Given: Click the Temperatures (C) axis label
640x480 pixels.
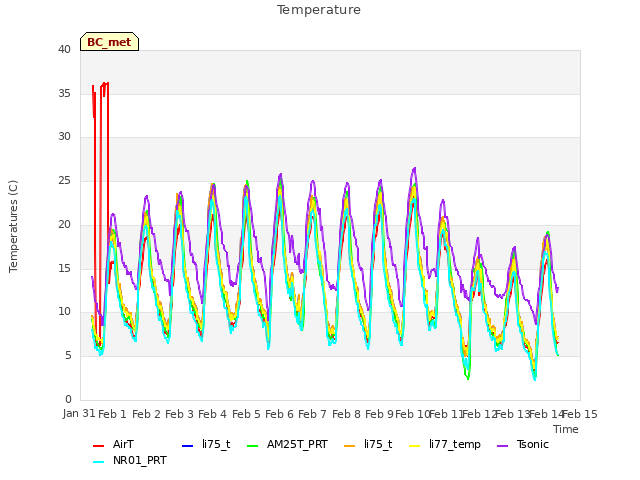Looking at the screenshot, I should tap(13, 226).
